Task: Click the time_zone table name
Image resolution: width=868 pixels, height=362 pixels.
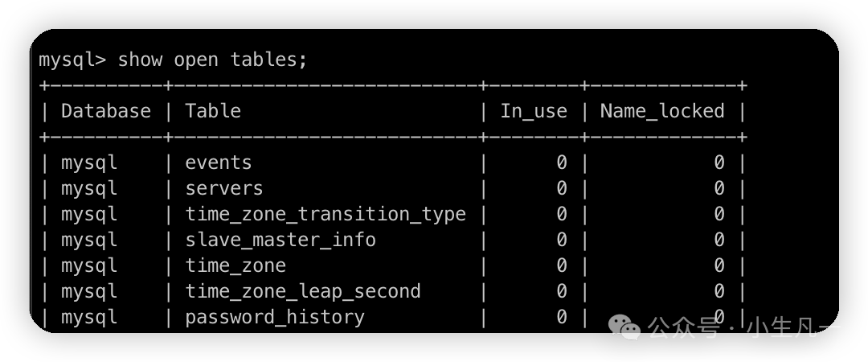Action: 235,266
